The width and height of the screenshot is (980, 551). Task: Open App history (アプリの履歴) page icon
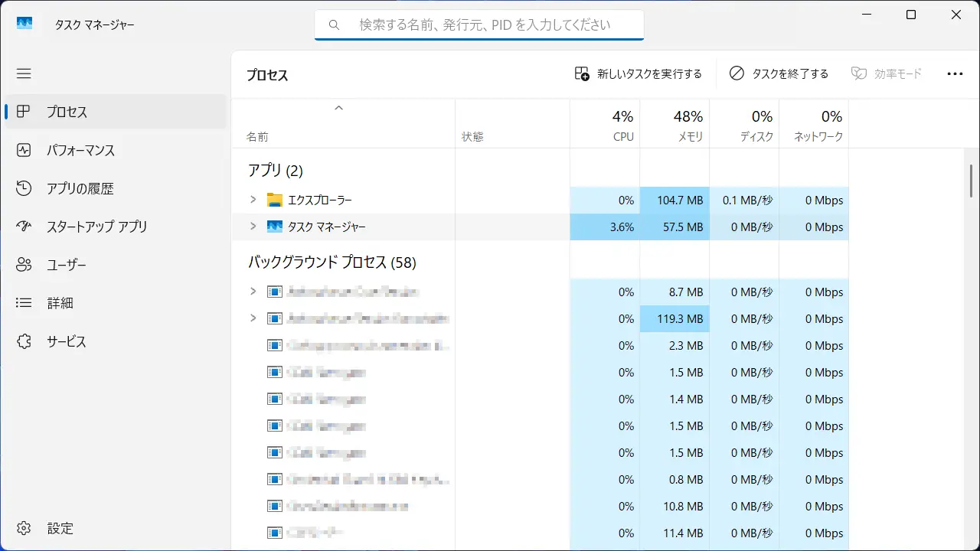click(x=24, y=188)
